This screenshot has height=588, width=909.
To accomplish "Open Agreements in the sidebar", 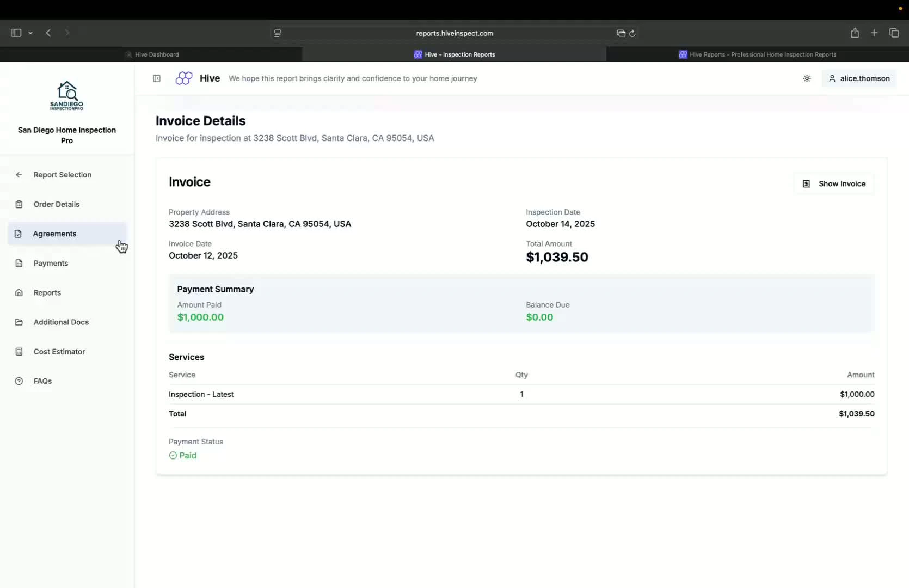I will 67,234.
